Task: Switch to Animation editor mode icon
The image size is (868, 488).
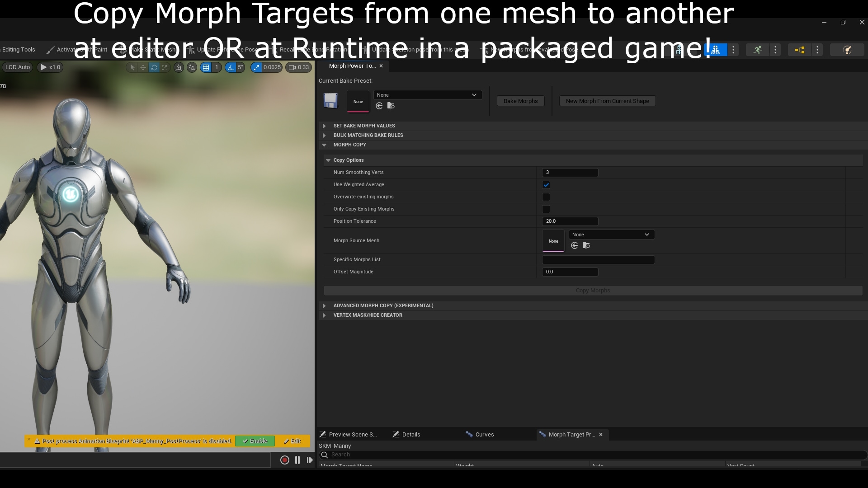Action: pyautogui.click(x=758, y=50)
